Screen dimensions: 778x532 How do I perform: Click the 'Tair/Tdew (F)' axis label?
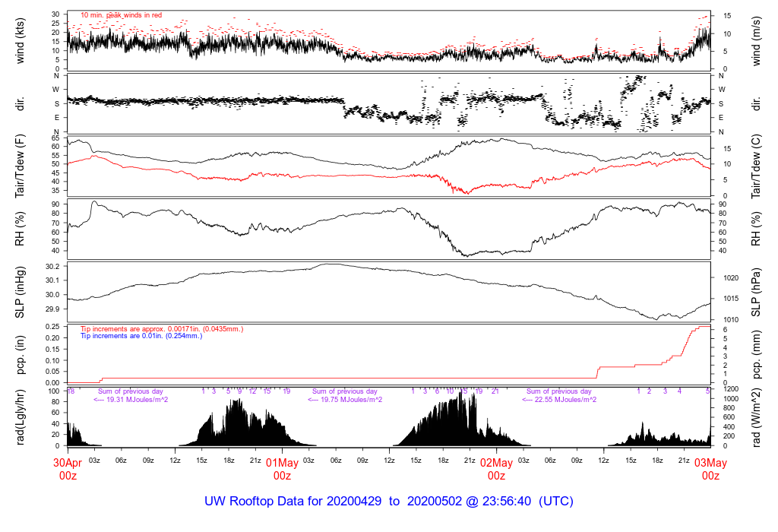coord(20,166)
